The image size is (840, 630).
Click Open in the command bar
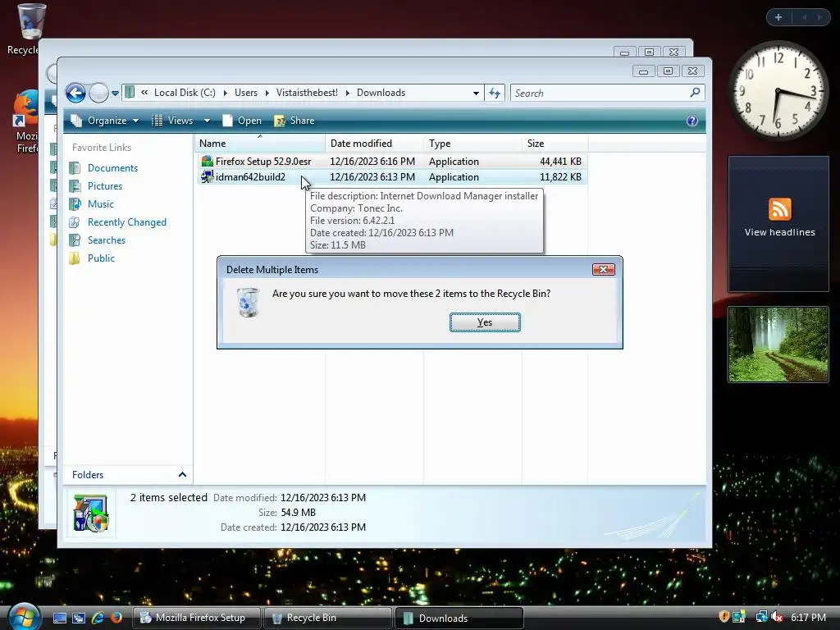[x=242, y=121]
